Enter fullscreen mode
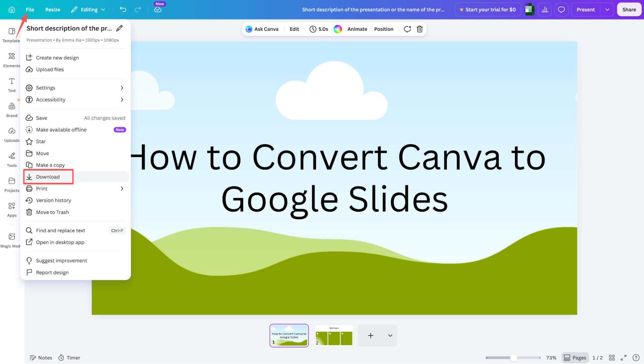Image resolution: width=644 pixels, height=364 pixels. pyautogui.click(x=624, y=358)
